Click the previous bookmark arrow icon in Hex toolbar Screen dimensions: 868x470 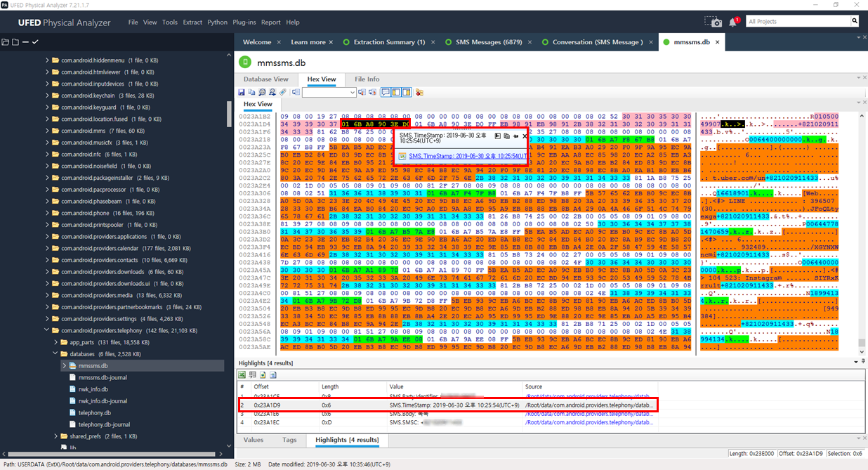362,92
